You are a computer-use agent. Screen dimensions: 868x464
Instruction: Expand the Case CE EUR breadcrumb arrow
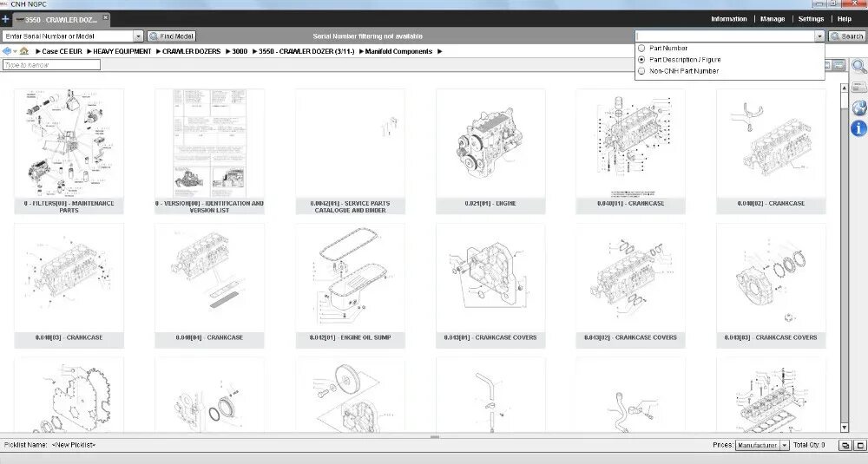click(x=38, y=51)
